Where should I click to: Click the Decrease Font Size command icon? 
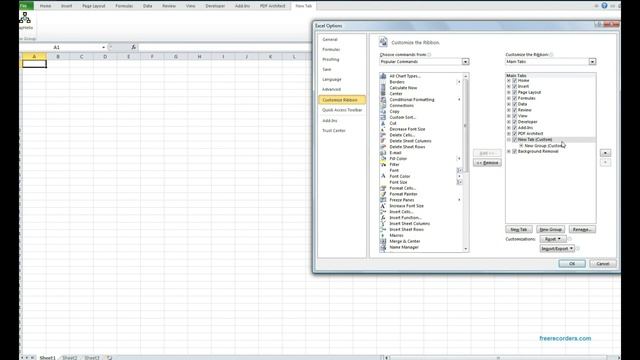(x=383, y=129)
